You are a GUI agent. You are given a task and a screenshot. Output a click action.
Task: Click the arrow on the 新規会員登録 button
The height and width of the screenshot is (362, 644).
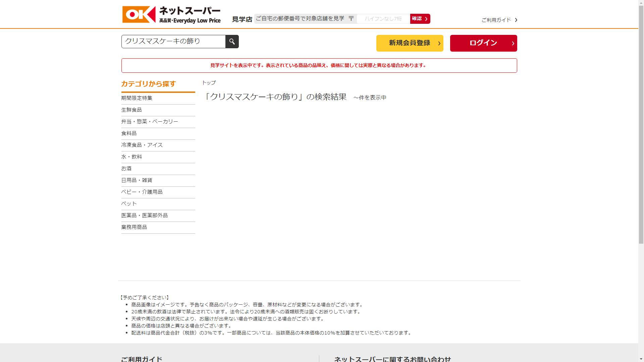pos(439,43)
